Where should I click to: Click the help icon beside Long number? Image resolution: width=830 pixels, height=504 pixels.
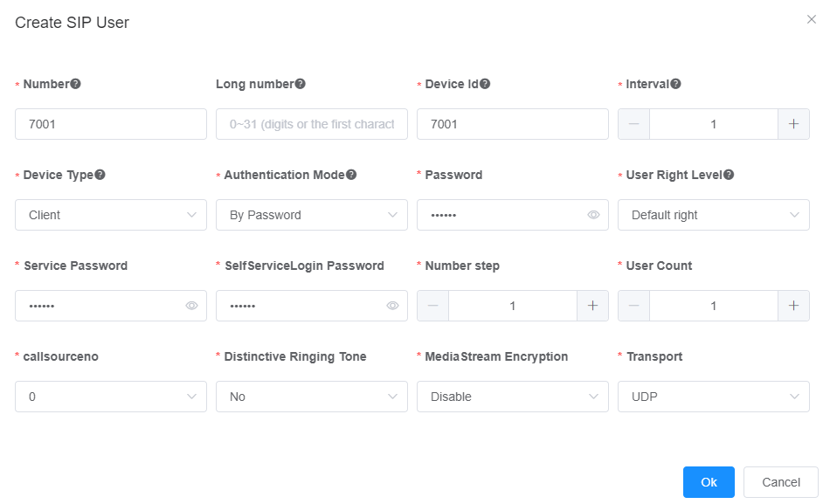(301, 84)
